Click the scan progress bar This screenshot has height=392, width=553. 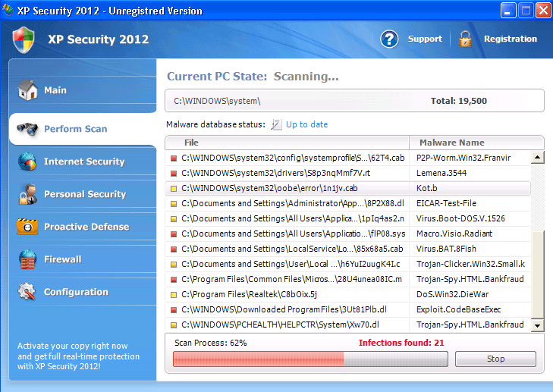pos(310,359)
